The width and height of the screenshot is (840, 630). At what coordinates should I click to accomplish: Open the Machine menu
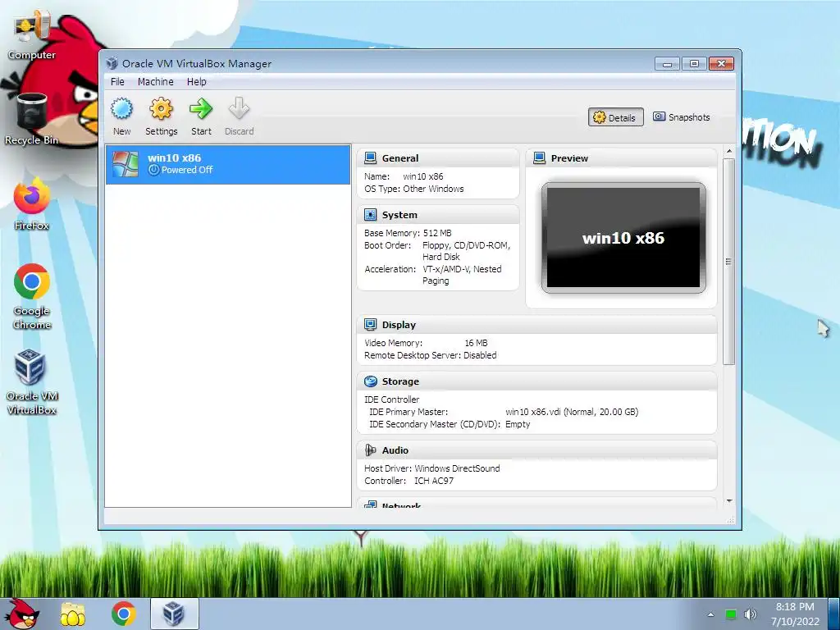[155, 81]
